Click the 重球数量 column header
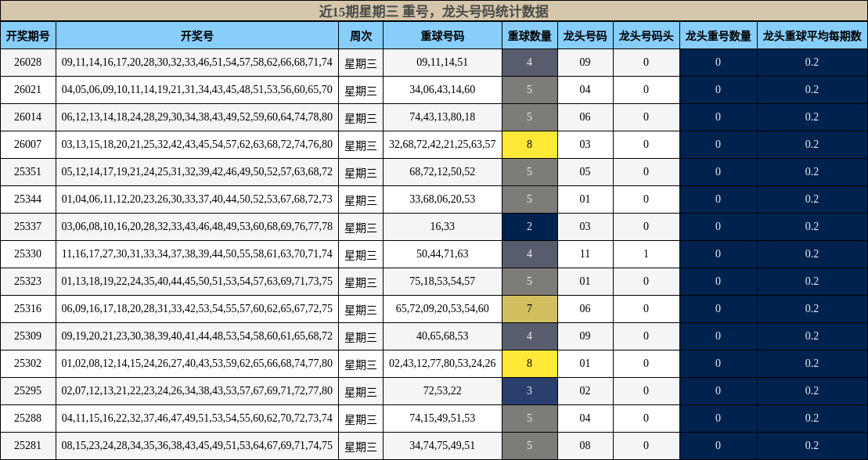The height and width of the screenshot is (460, 868). 529,35
